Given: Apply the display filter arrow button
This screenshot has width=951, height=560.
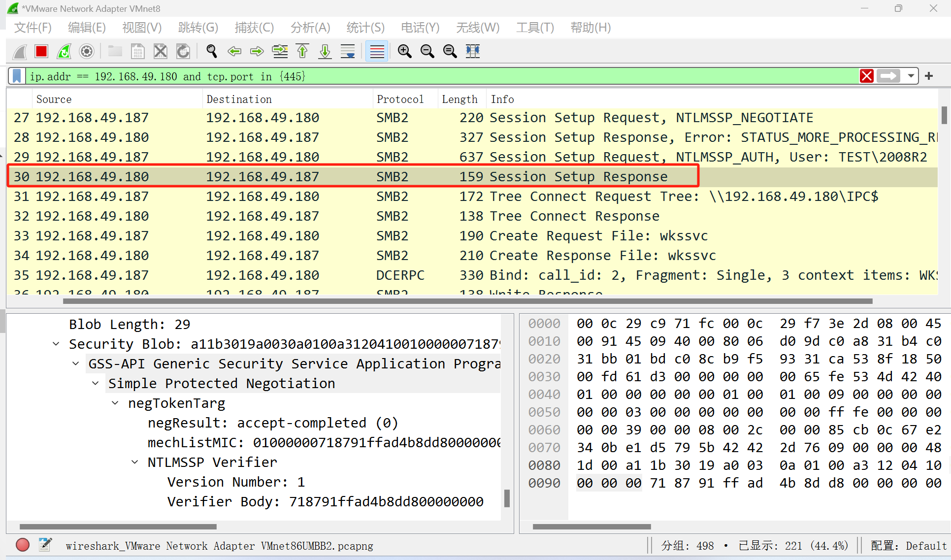Looking at the screenshot, I should [x=889, y=76].
